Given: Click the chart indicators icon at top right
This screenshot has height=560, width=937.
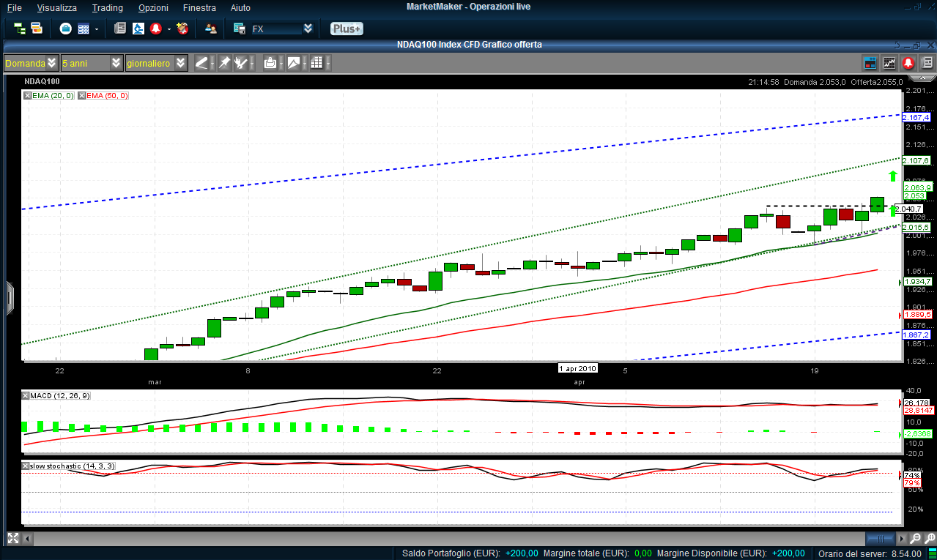Looking at the screenshot, I should tap(889, 64).
